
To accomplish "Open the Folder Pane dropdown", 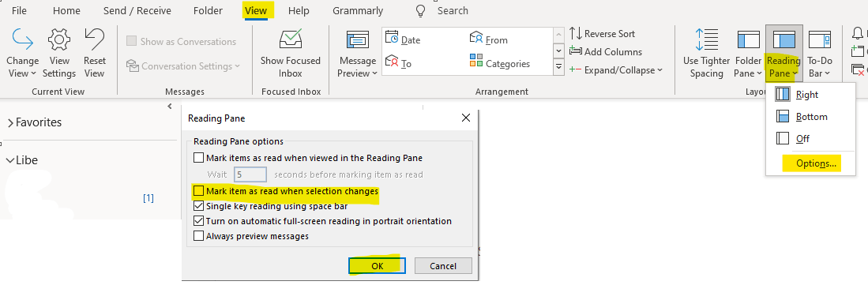I will [x=749, y=53].
